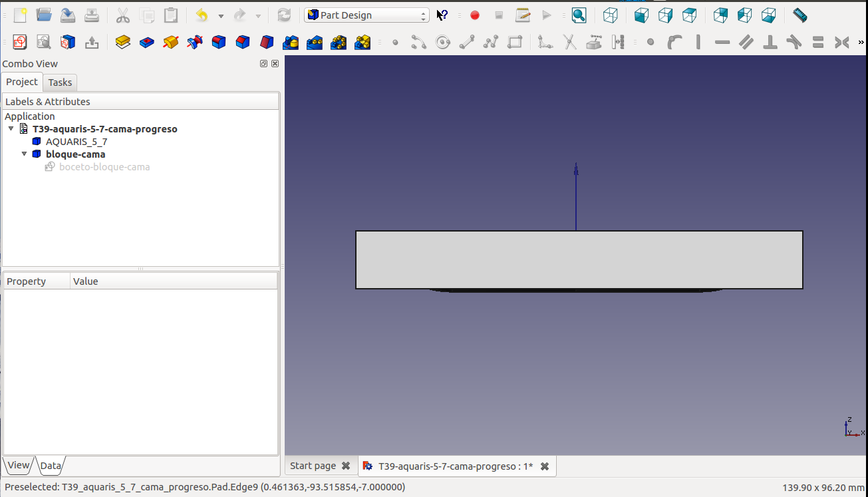Open the undo history dropdown arrow
868x497 pixels.
(221, 15)
